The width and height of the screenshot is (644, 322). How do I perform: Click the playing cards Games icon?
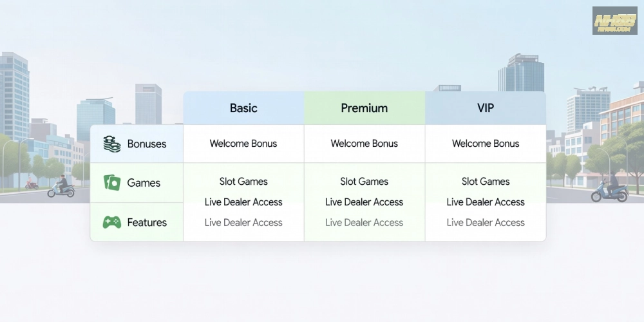[111, 182]
